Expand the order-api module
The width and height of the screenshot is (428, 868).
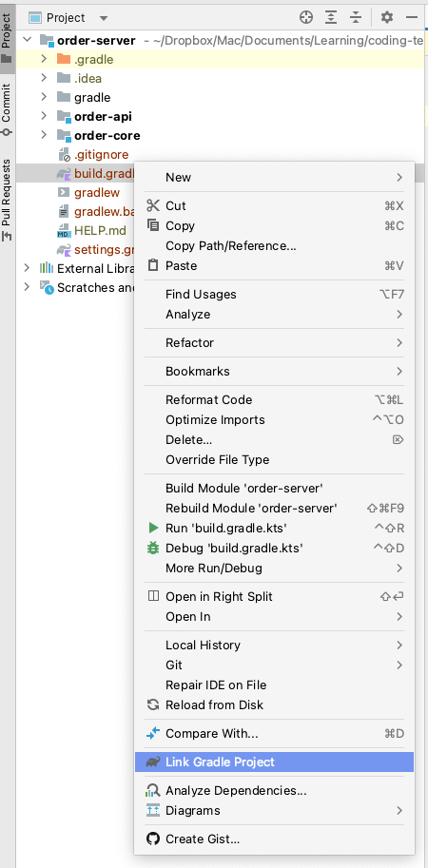pos(44,116)
